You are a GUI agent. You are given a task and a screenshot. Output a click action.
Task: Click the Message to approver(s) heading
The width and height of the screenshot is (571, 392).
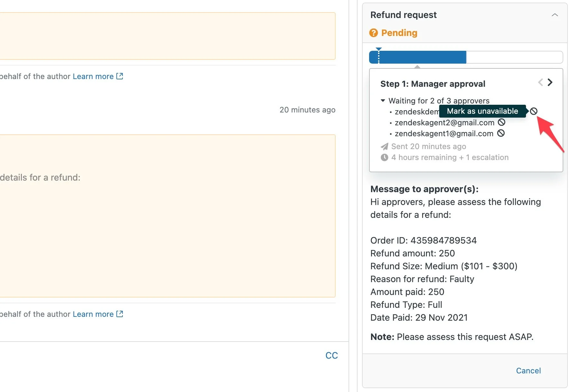tap(424, 189)
